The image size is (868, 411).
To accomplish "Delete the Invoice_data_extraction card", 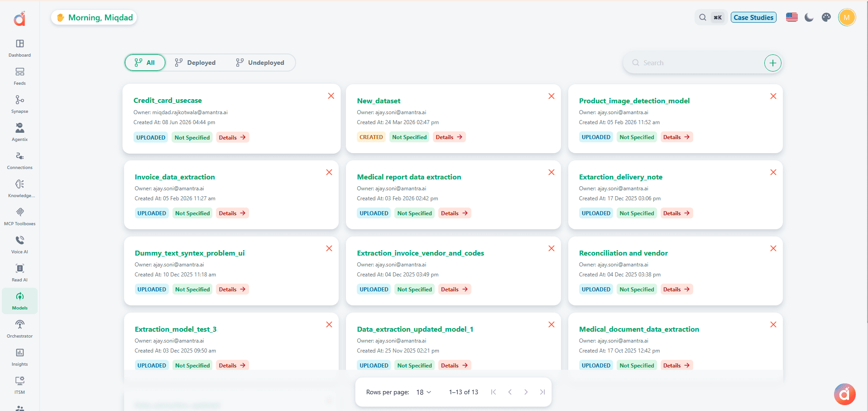I will (x=329, y=172).
